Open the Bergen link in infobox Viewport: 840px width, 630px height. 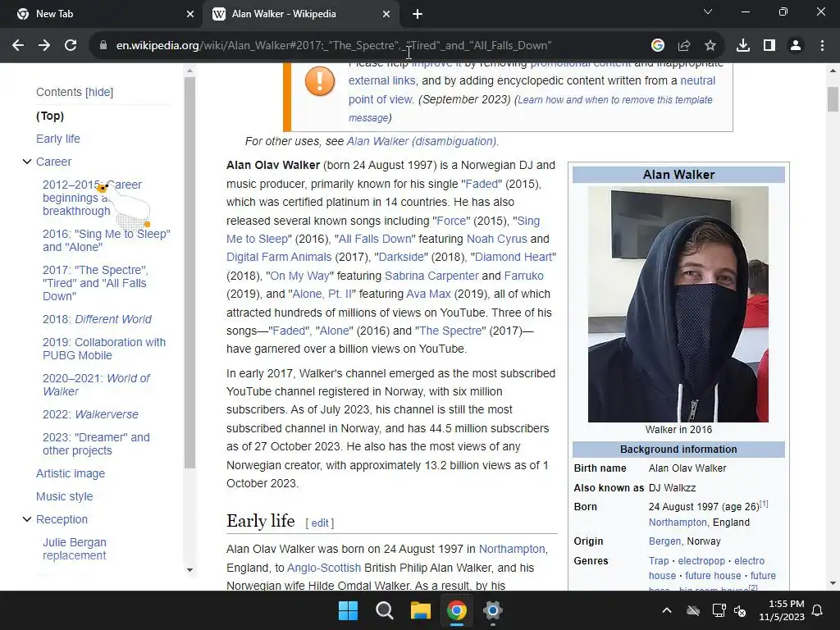tap(664, 541)
